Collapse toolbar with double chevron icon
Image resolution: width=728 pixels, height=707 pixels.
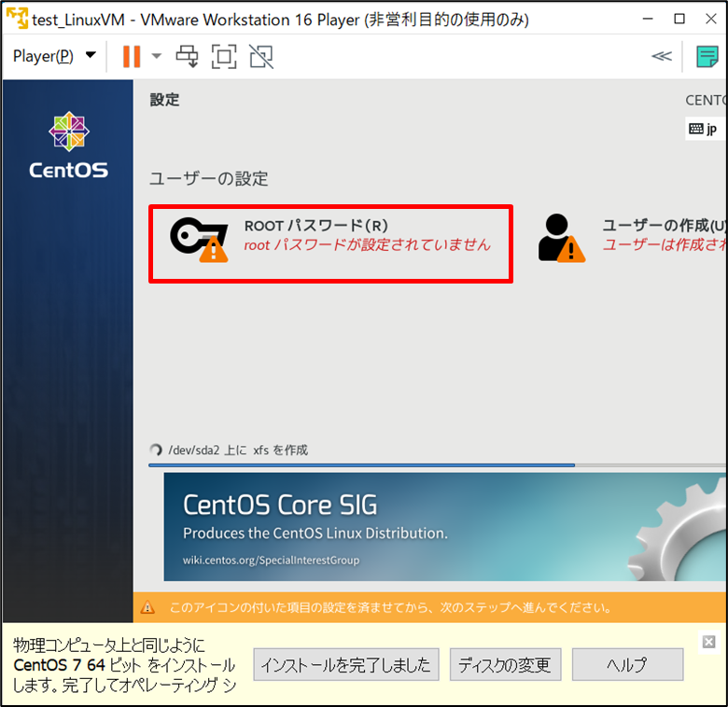(x=662, y=56)
